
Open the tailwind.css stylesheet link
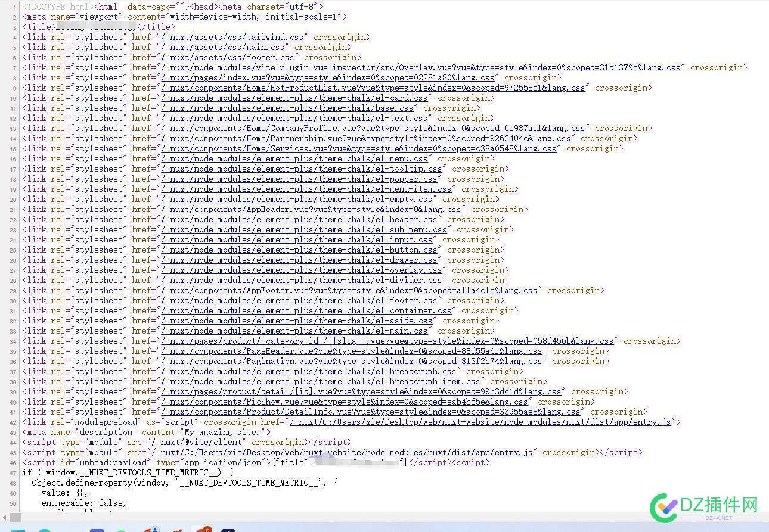point(232,37)
